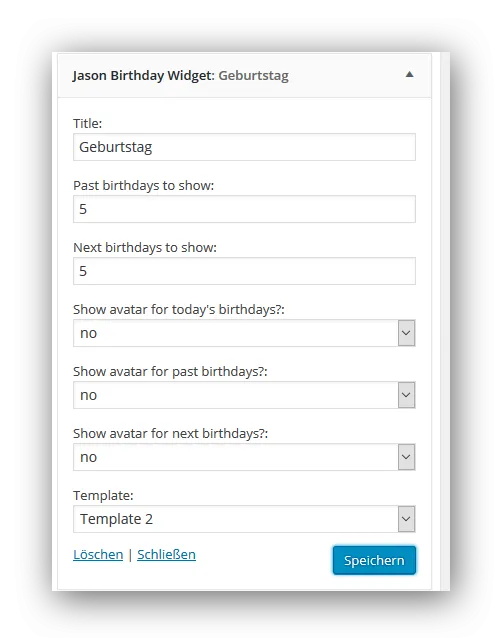This screenshot has width=502, height=643.
Task: Click the "Title:" label
Action: (x=87, y=123)
